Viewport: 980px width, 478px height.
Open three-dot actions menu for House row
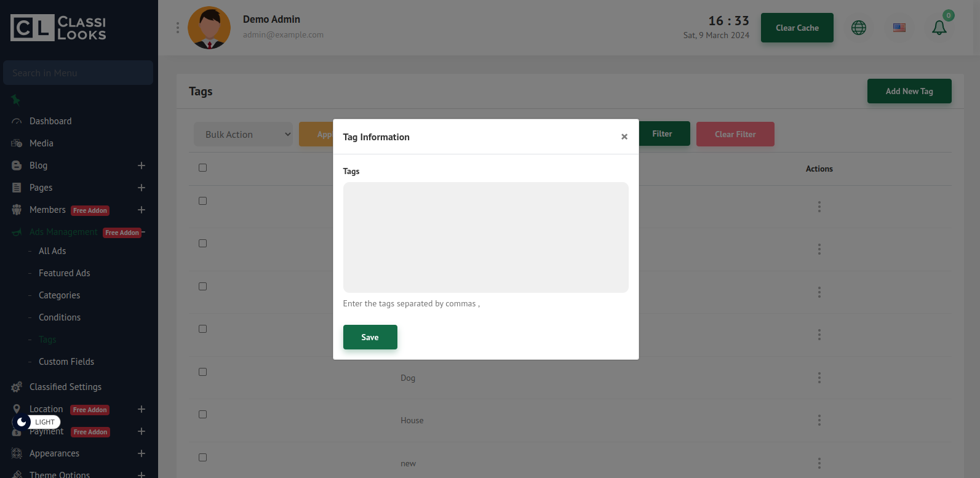[819, 420]
